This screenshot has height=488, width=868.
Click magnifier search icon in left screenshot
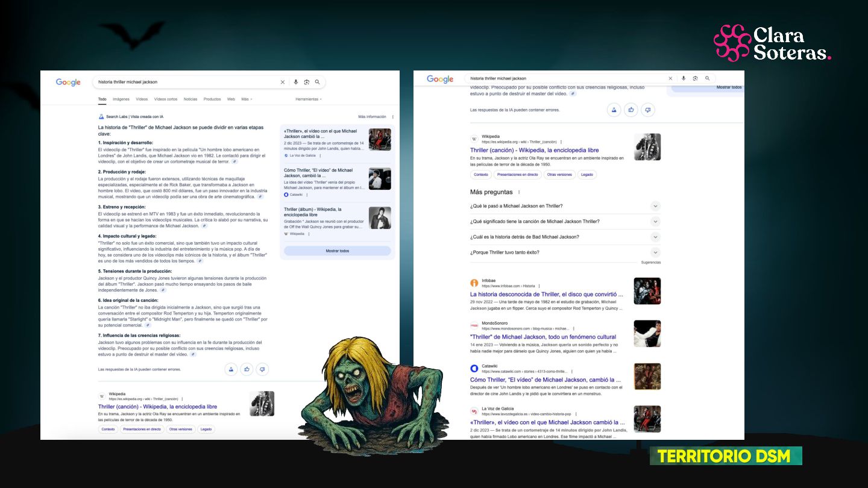[x=317, y=83]
